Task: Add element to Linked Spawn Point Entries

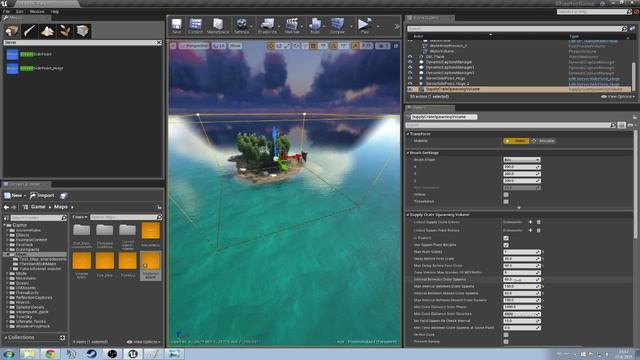Action: pyautogui.click(x=530, y=230)
